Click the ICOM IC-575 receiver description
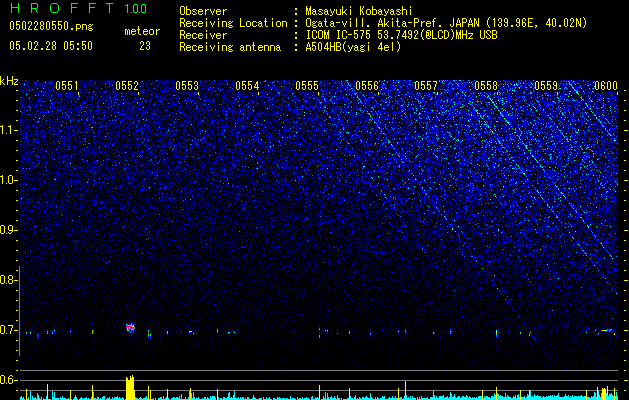 [401, 35]
